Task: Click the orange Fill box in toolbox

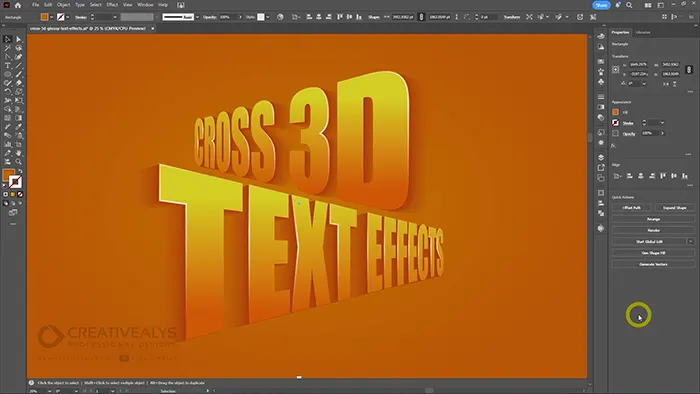Action: [x=8, y=175]
